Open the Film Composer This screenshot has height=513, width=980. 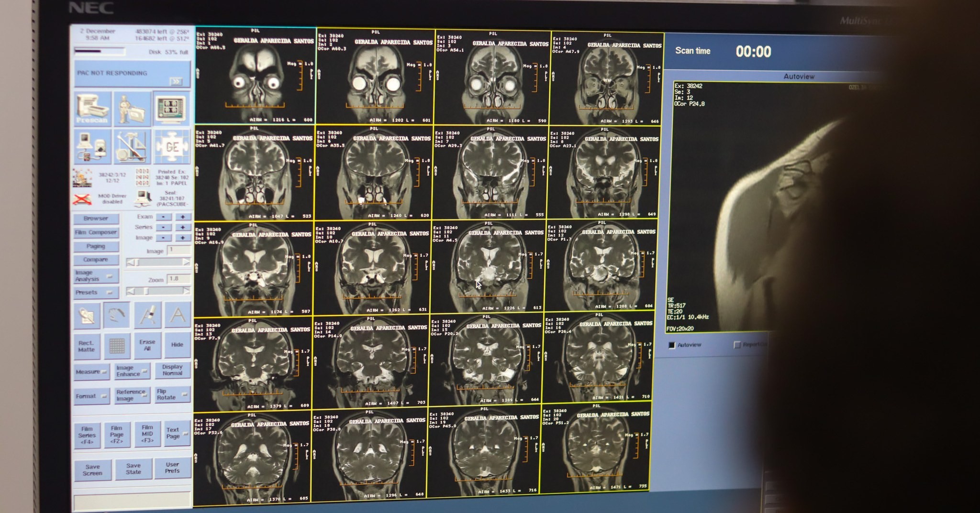coord(96,232)
